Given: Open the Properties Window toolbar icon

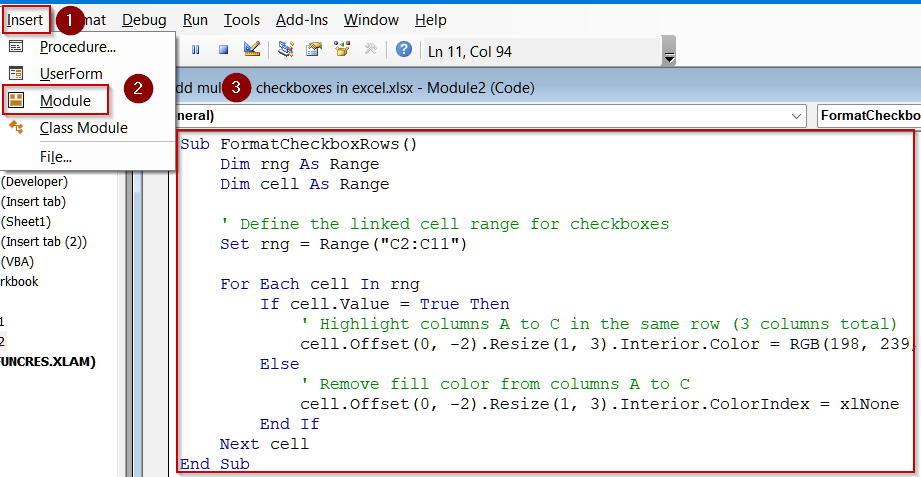Looking at the screenshot, I should pos(314,49).
